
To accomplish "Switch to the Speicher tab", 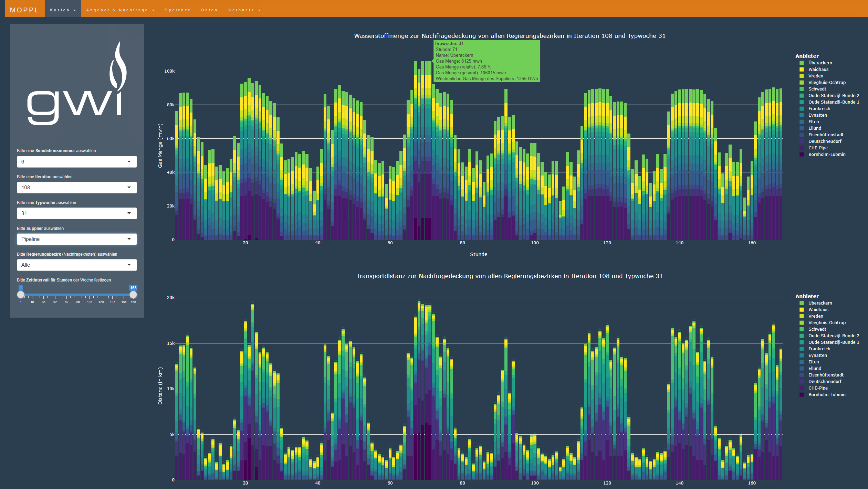I will [177, 10].
